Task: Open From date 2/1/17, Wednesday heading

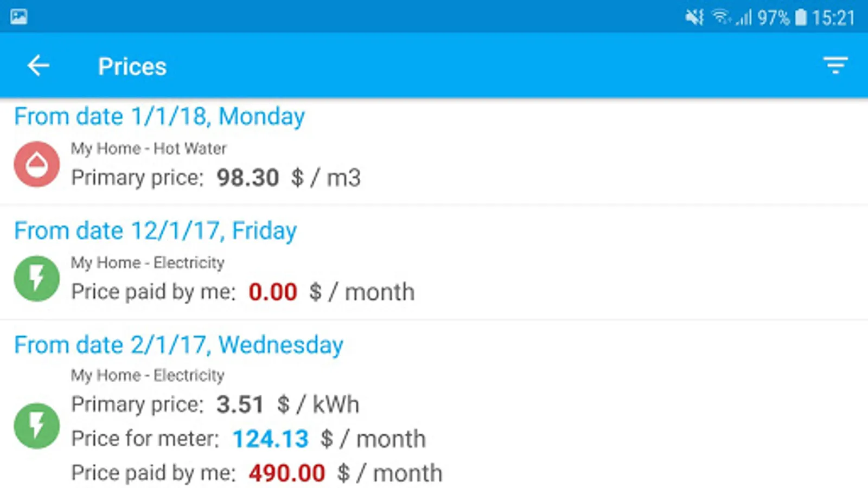Action: tap(179, 345)
